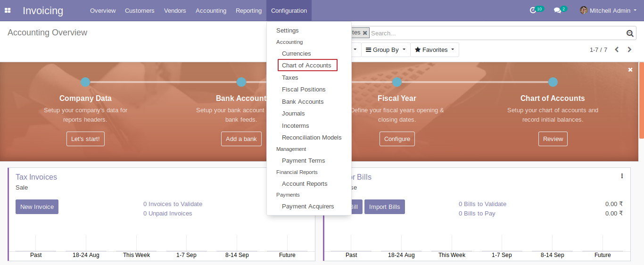Select Chart of Accounts menu entry
The height and width of the screenshot is (265, 644).
tap(307, 65)
